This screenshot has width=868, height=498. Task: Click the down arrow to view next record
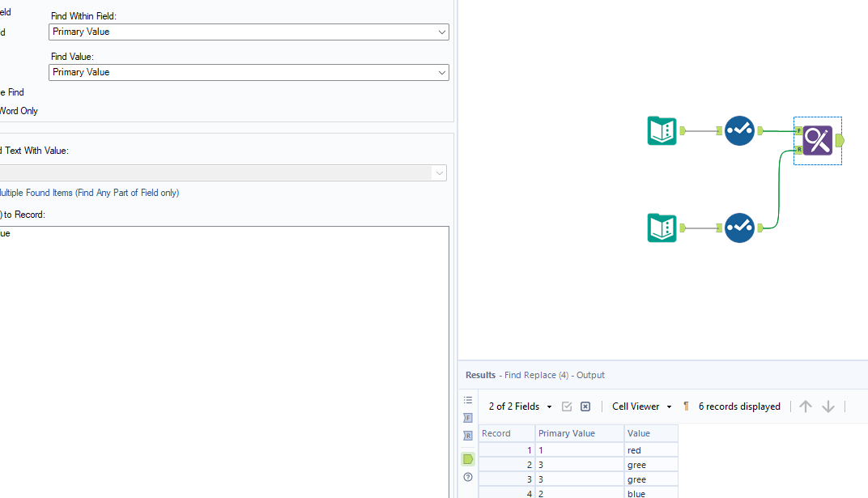click(x=828, y=406)
